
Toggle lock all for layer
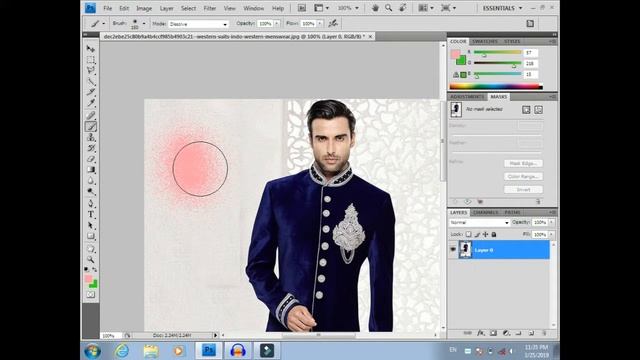click(x=494, y=234)
